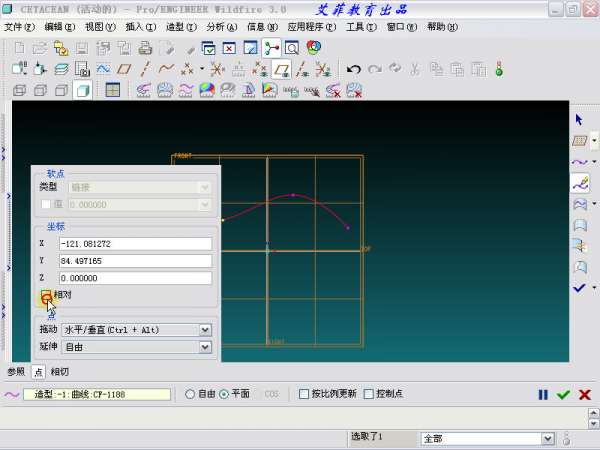The width and height of the screenshot is (600, 450).
Task: Select the wireframe display cube icon
Action: pos(20,90)
